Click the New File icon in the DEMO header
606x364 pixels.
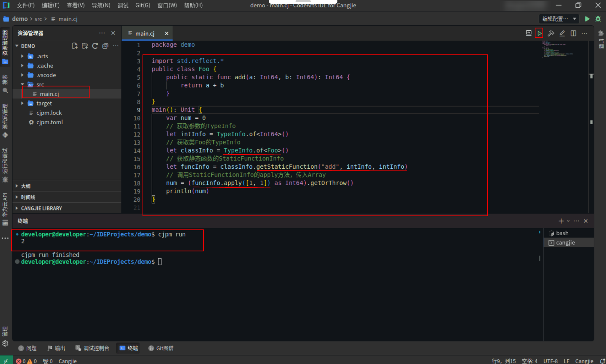(75, 46)
